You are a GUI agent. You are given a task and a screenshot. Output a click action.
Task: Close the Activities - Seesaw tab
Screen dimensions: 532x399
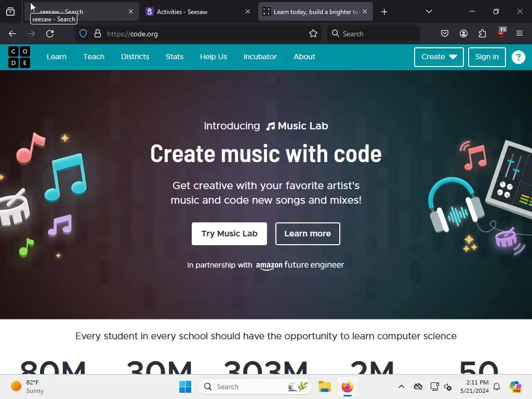(248, 11)
